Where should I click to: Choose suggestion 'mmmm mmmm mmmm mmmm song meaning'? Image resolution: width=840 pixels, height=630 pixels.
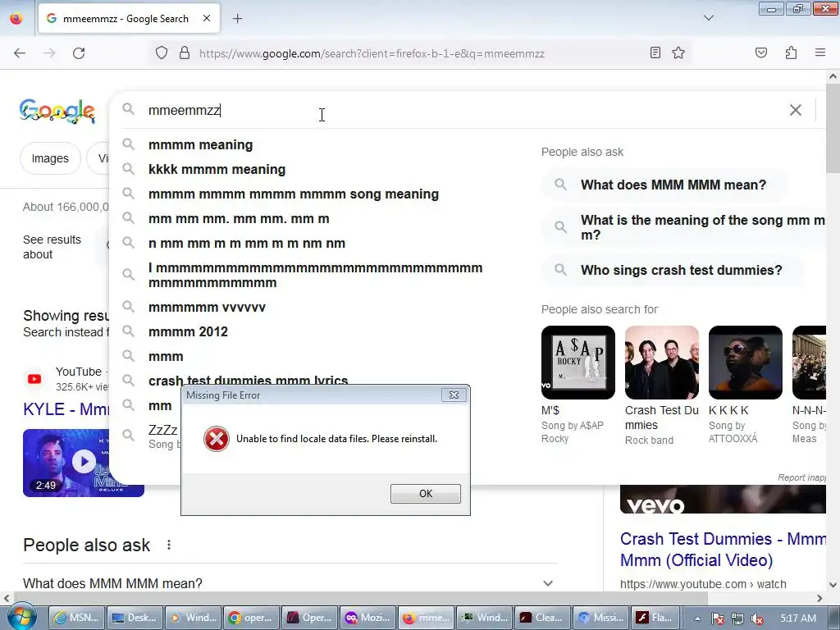(294, 194)
